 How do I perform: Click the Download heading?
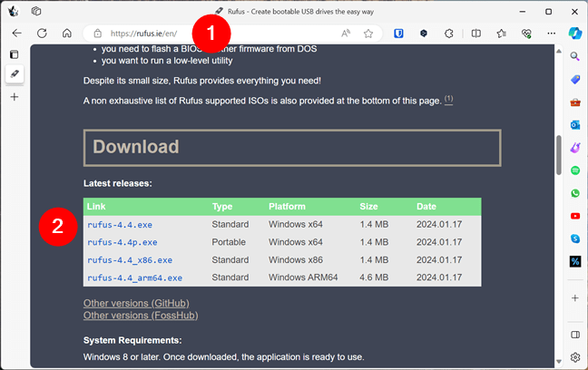point(136,147)
